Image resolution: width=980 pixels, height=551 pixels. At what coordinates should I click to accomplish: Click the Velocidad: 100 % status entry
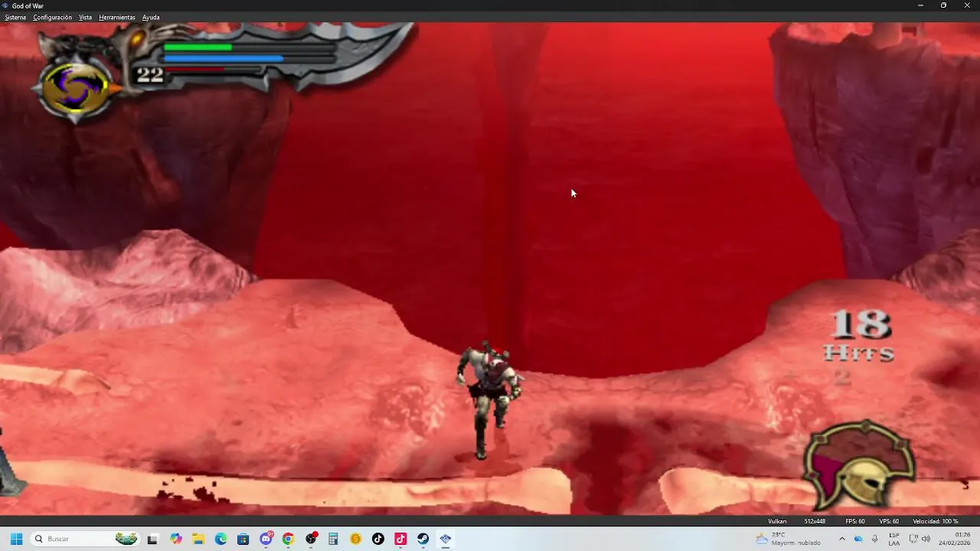pyautogui.click(x=936, y=521)
